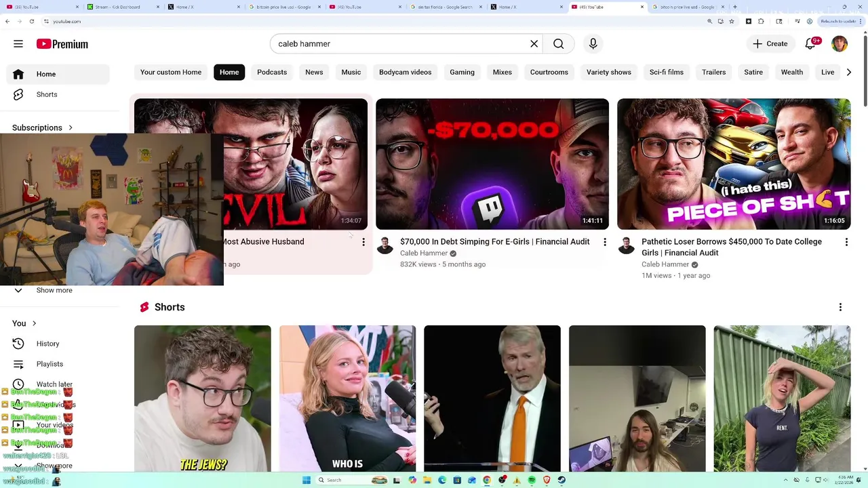Open Steam from the taskbar
Image resolution: width=868 pixels, height=488 pixels.
(x=561, y=480)
